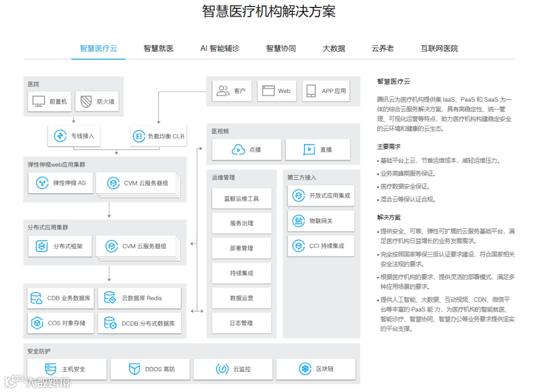Click the 医视频 section heading
This screenshot has height=392, width=540.
[x=220, y=131]
